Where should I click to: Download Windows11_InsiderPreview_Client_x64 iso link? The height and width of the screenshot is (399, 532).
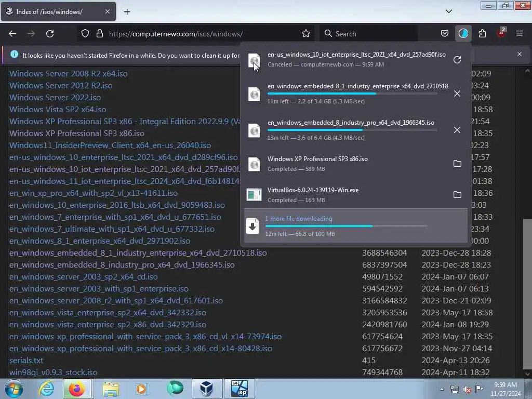pyautogui.click(x=110, y=145)
